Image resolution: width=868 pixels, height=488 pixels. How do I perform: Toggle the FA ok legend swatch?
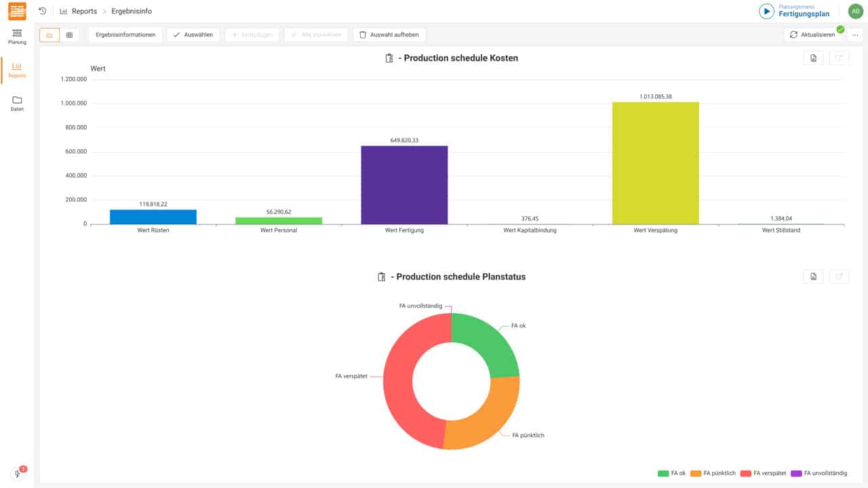[663, 473]
